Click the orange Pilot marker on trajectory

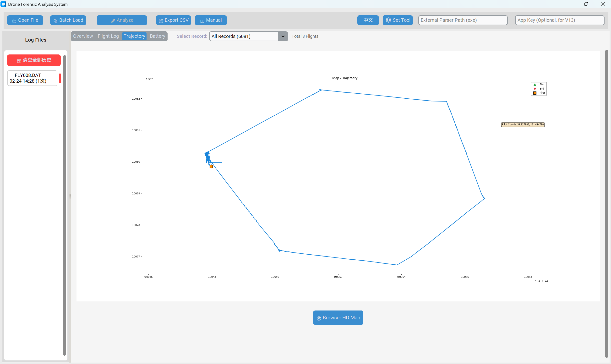(x=211, y=166)
